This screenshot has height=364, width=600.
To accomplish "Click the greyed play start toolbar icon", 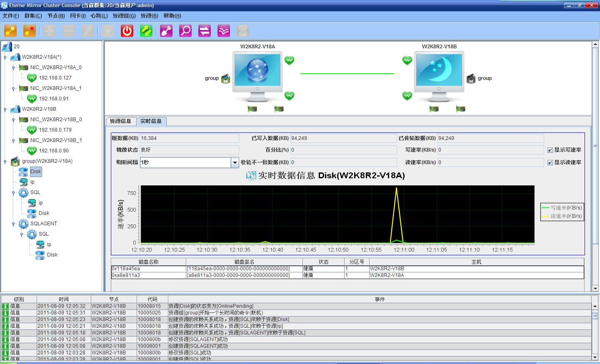I will coord(108,31).
